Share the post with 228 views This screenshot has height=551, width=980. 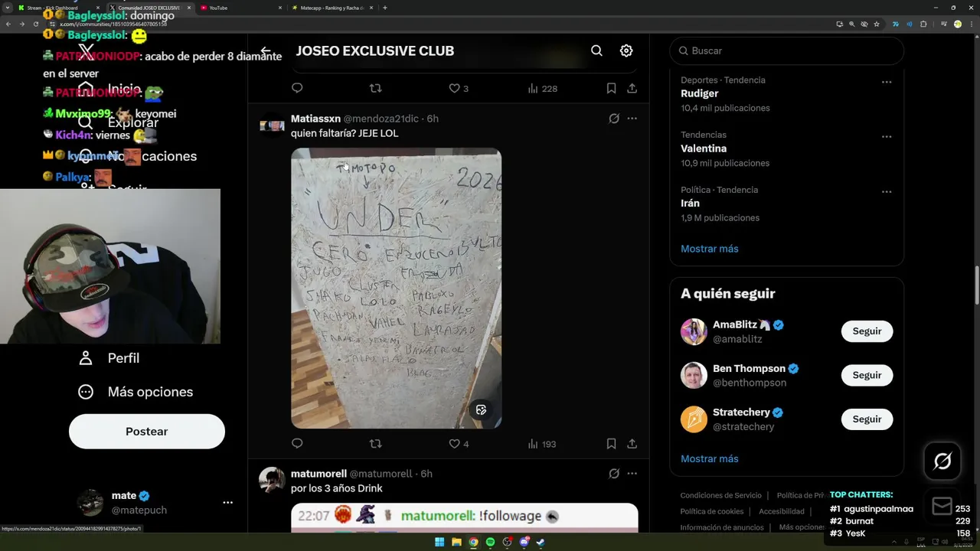(x=632, y=88)
